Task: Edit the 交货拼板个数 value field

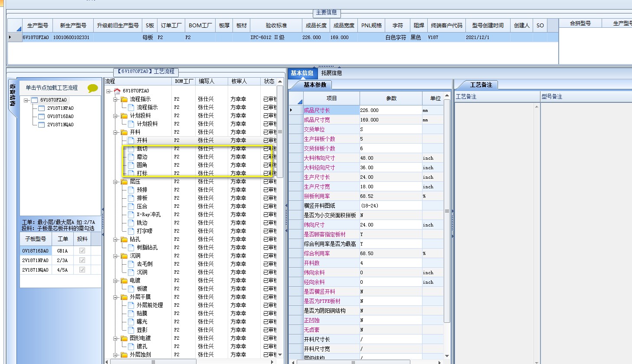Action: [390, 148]
